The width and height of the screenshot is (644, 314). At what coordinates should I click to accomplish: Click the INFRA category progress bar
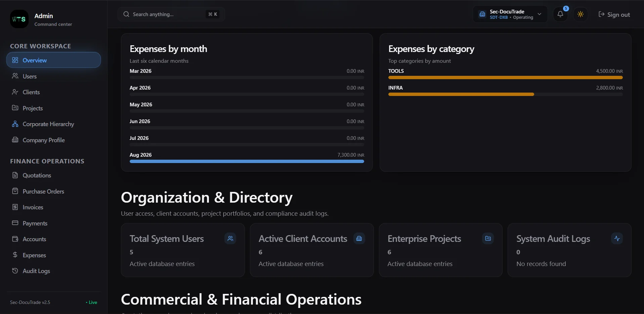click(506, 94)
